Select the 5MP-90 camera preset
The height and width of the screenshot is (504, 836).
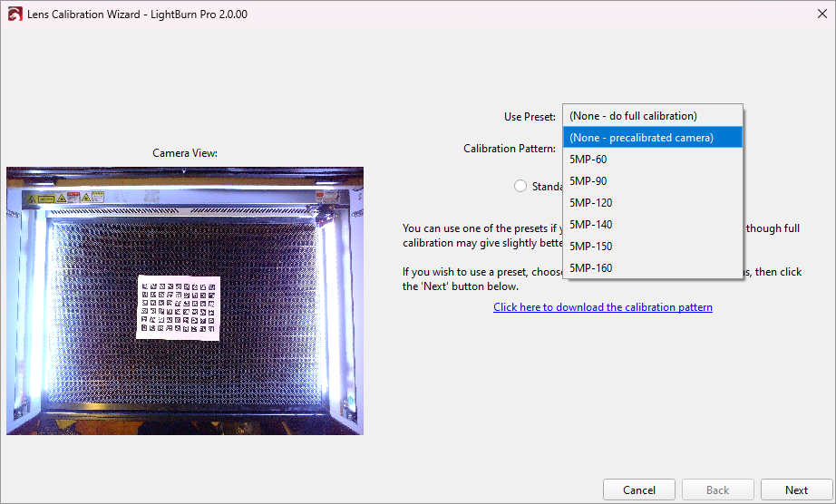click(x=588, y=181)
